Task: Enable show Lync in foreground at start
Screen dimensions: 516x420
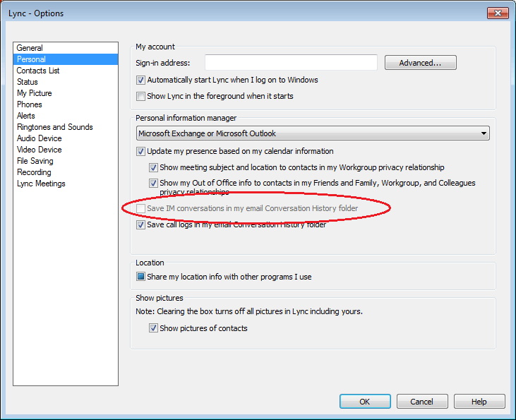Action: (140, 97)
